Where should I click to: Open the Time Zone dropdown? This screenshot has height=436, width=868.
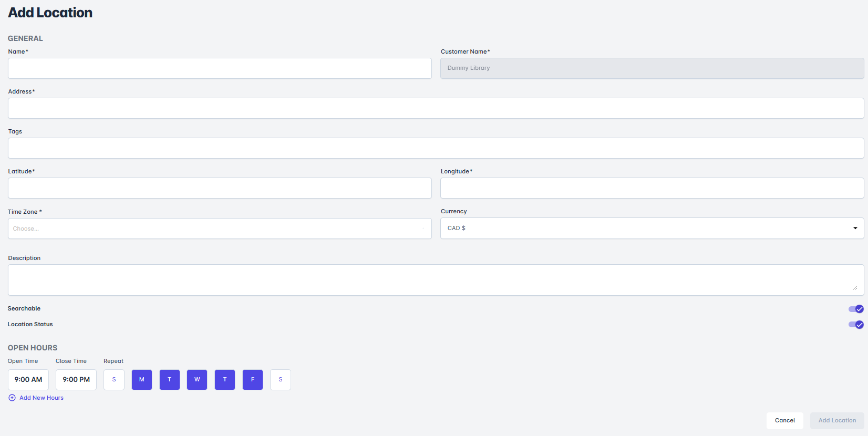[220, 229]
